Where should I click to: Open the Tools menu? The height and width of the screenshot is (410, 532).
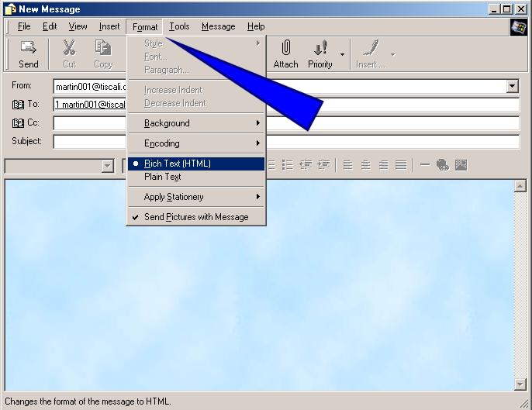tap(179, 26)
